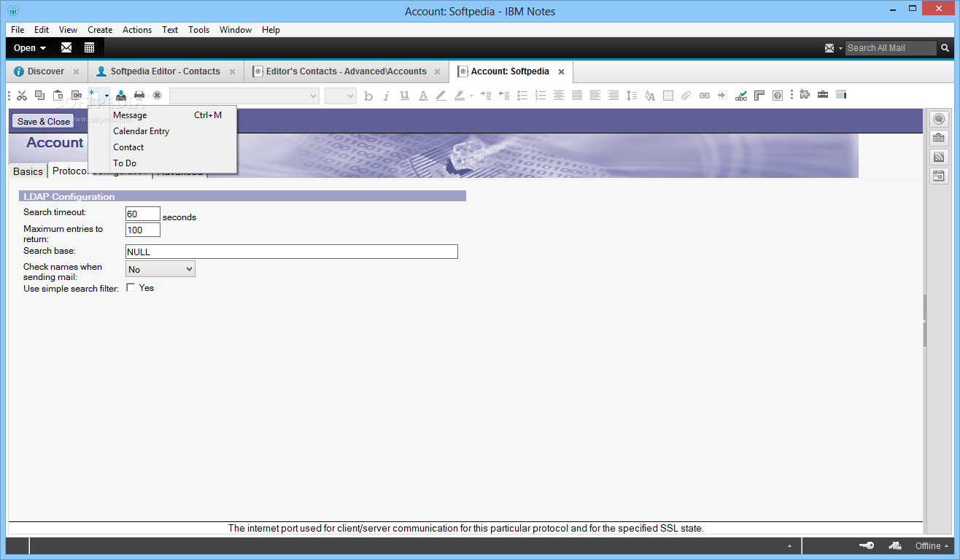The width and height of the screenshot is (960, 560).
Task: Click the Print toolbar icon
Action: coord(139,96)
